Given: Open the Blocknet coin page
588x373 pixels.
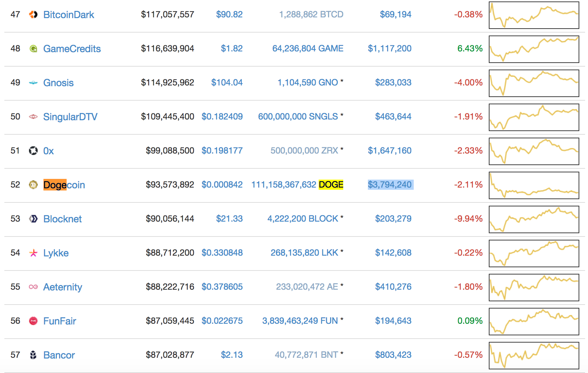Looking at the screenshot, I should tap(63, 219).
